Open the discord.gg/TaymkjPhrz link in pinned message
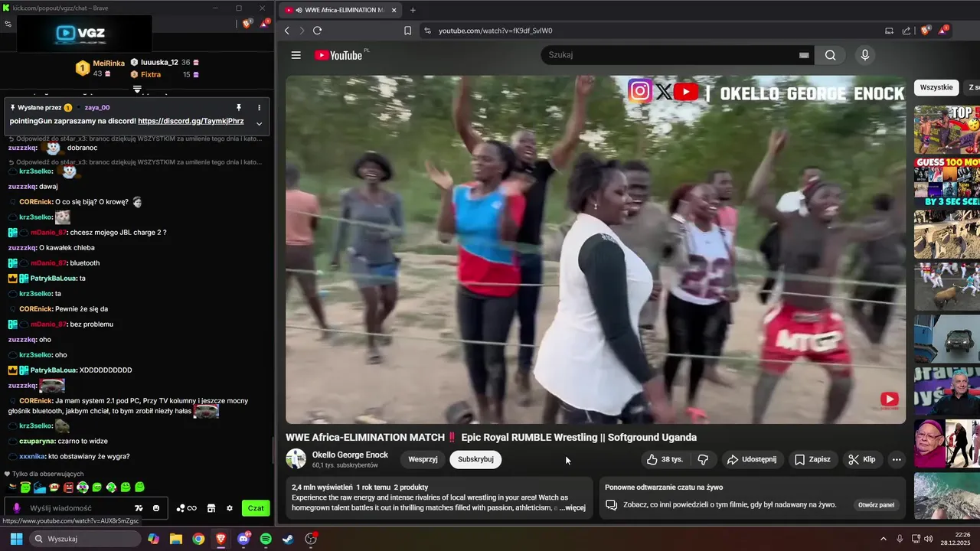The height and width of the screenshot is (551, 980). click(191, 121)
